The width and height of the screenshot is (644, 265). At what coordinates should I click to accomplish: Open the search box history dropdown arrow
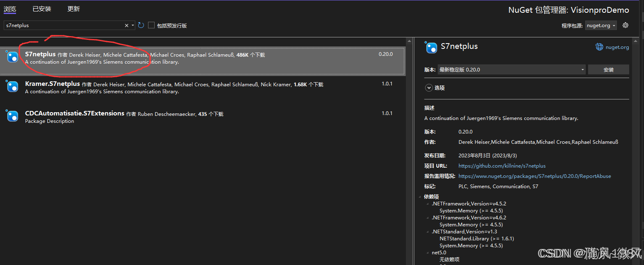(132, 25)
